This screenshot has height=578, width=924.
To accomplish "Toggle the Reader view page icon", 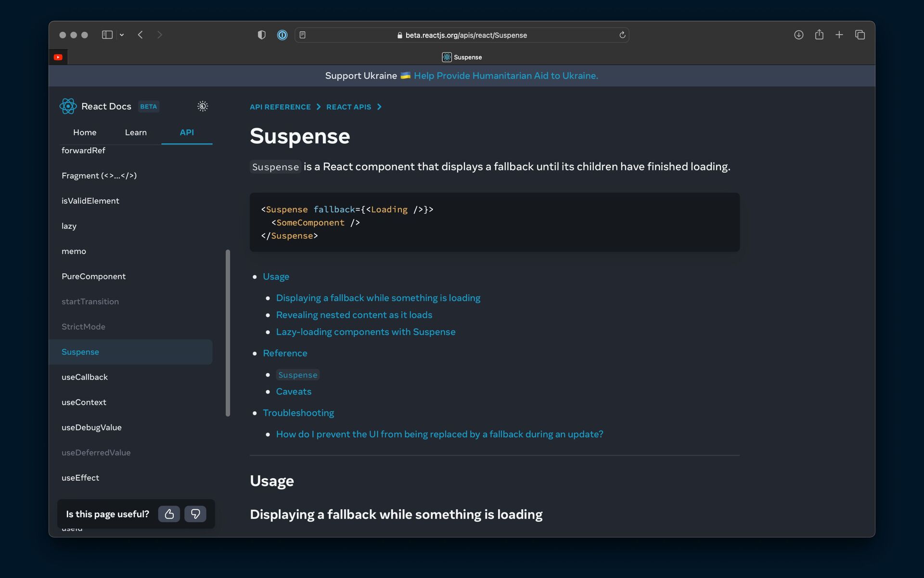I will coord(303,35).
